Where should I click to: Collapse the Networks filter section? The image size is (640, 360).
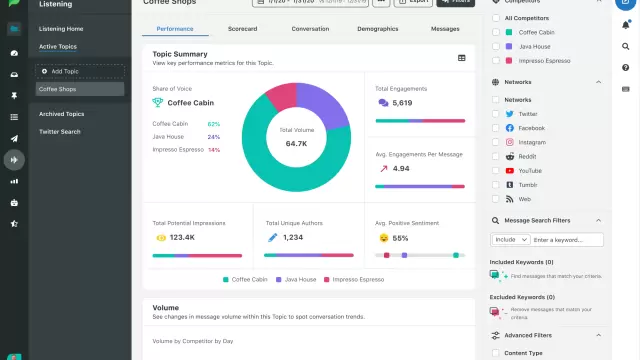(598, 82)
